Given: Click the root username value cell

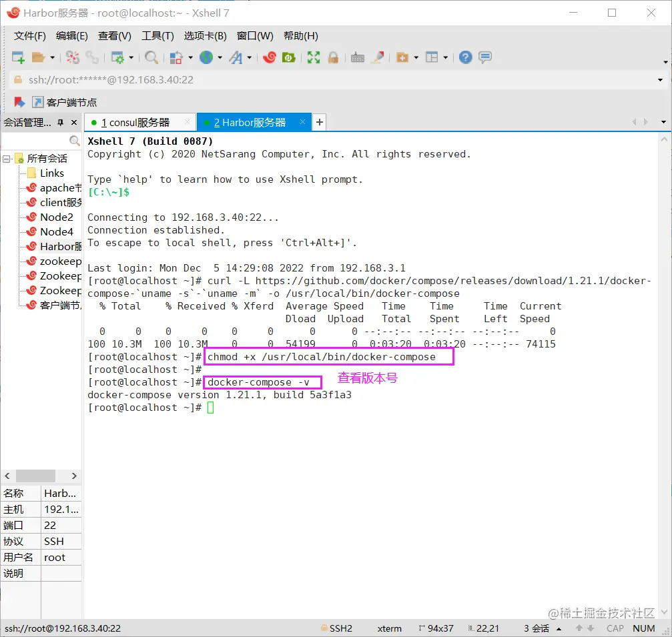Looking at the screenshot, I should 61,558.
